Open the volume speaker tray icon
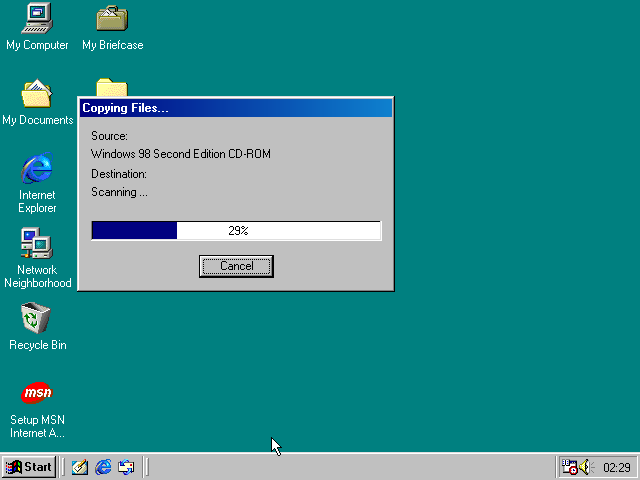640x480 pixels. coord(586,467)
